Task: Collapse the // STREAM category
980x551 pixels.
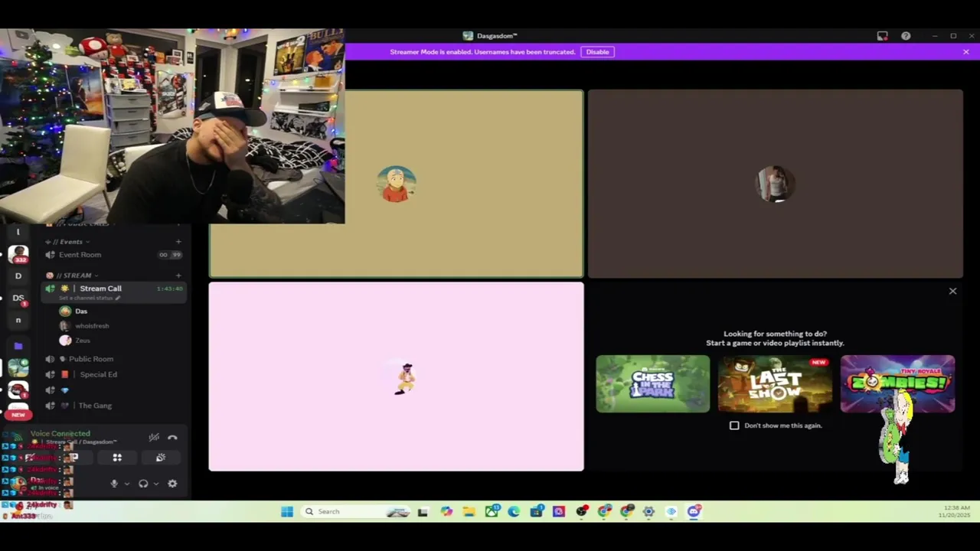Action: [x=73, y=275]
